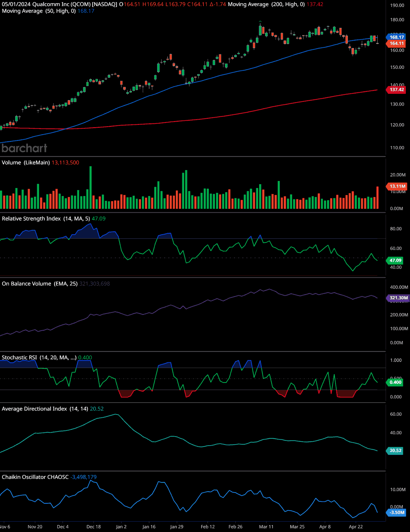Select the Moving Average (50, High, 0) label

39,11
